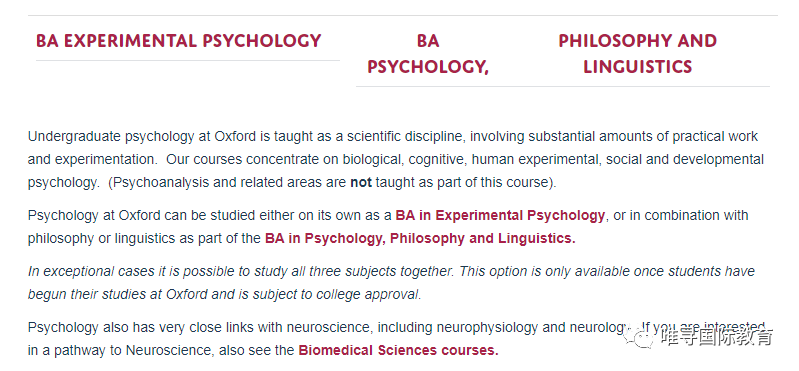This screenshot has width=799, height=371.
Task: Click the word PSYCHOLOGY, in second tab heading
Action: pyautogui.click(x=428, y=67)
